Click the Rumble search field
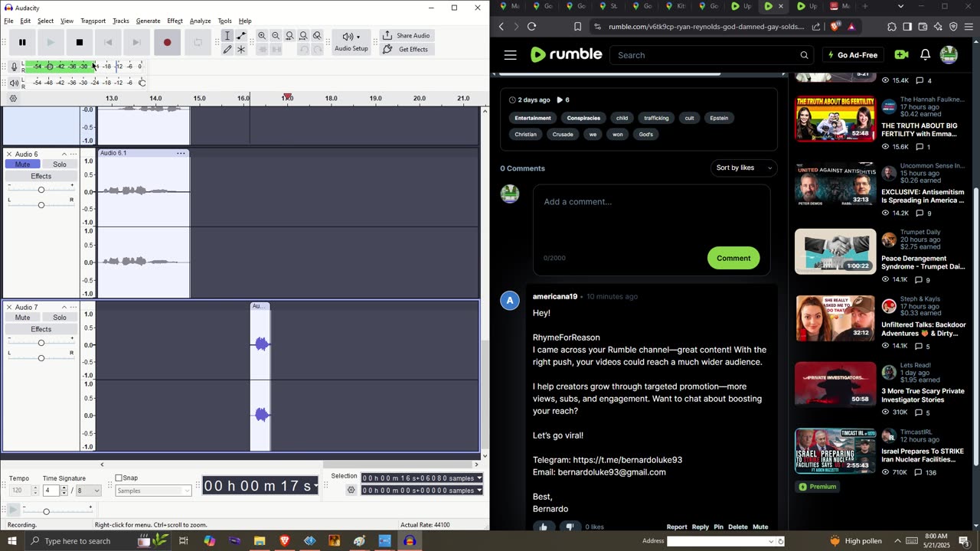 click(706, 55)
